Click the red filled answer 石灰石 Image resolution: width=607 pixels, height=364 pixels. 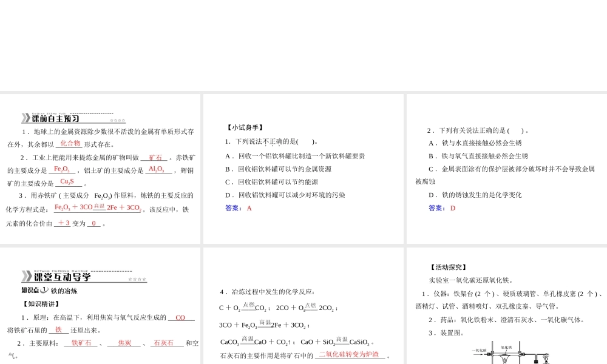(x=164, y=343)
